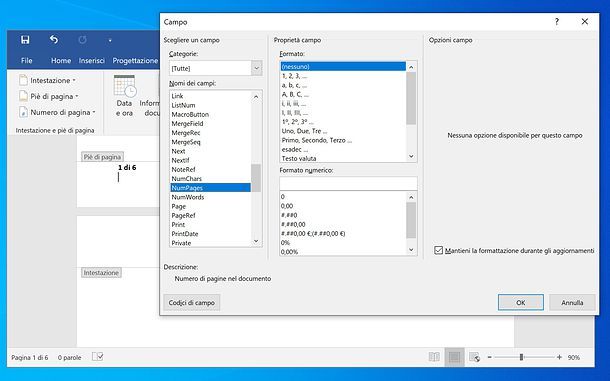The image size is (610, 381).
Task: Select MergeSeq field name
Action: coord(210,142)
